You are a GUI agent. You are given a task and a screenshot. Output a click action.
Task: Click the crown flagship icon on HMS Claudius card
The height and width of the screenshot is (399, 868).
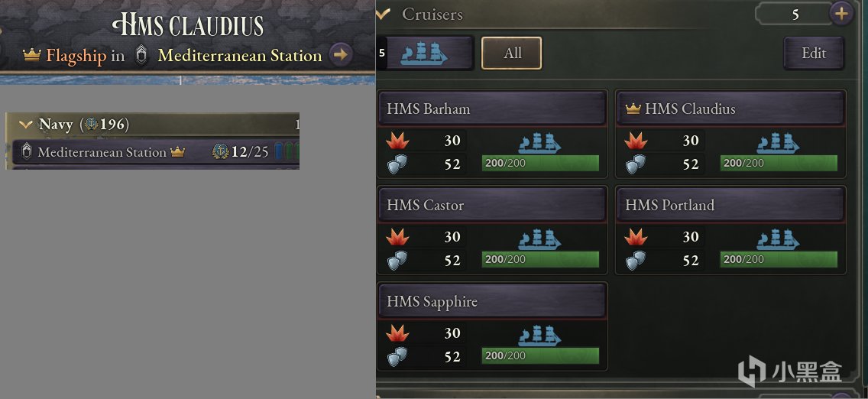633,109
